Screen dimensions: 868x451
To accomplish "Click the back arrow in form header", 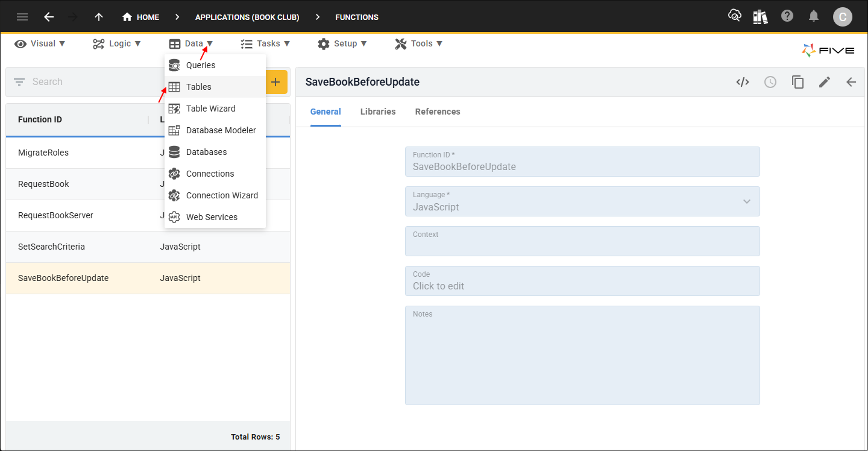I will tap(851, 82).
